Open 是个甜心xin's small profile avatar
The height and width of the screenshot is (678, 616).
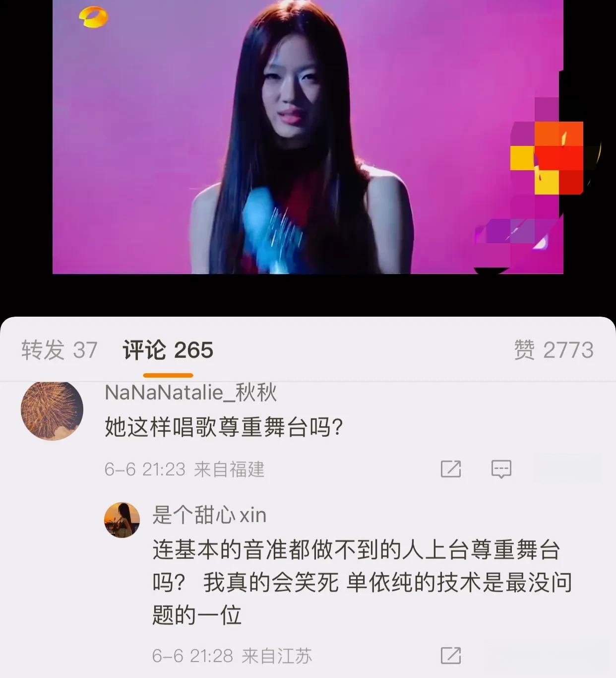point(122,520)
